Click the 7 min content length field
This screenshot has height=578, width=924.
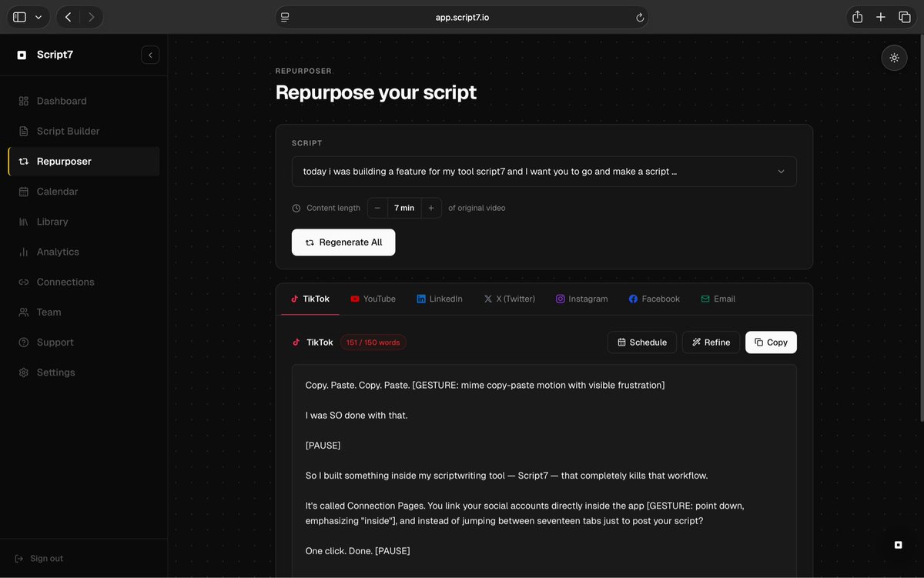click(x=404, y=208)
